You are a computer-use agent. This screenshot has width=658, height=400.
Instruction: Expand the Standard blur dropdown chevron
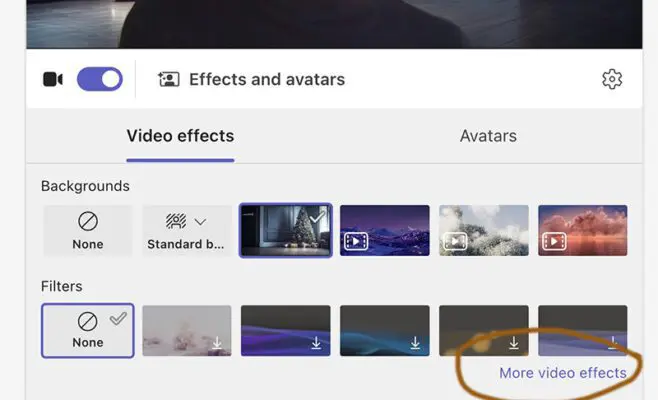click(201, 221)
